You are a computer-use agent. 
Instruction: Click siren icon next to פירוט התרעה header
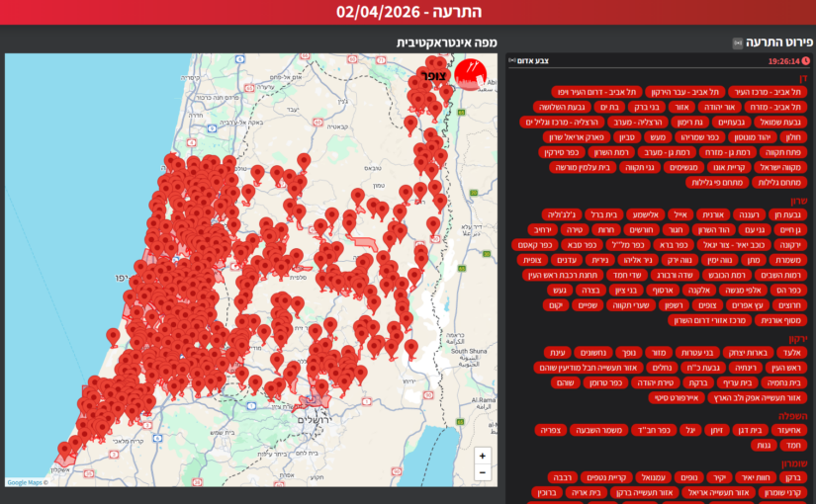tap(738, 43)
